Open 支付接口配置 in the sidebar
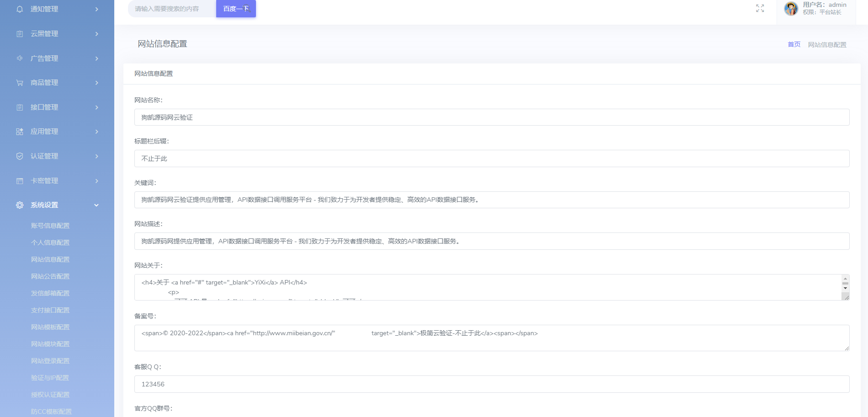 (50, 310)
